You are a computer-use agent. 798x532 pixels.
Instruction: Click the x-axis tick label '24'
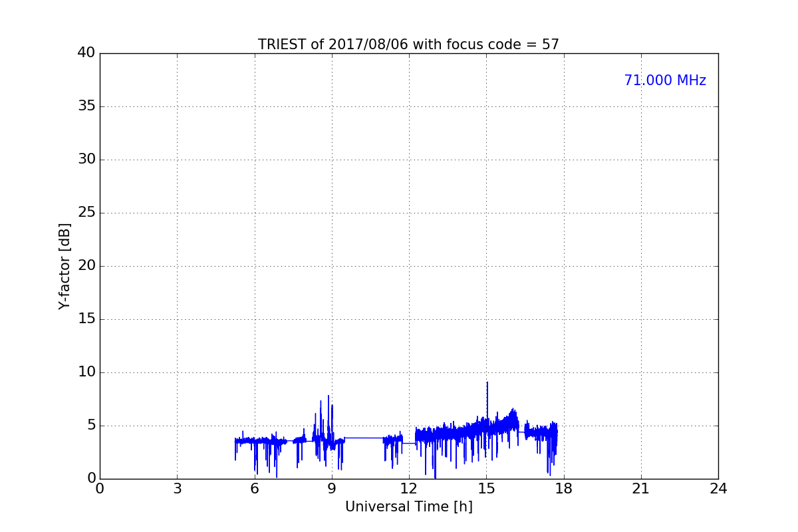click(x=718, y=489)
